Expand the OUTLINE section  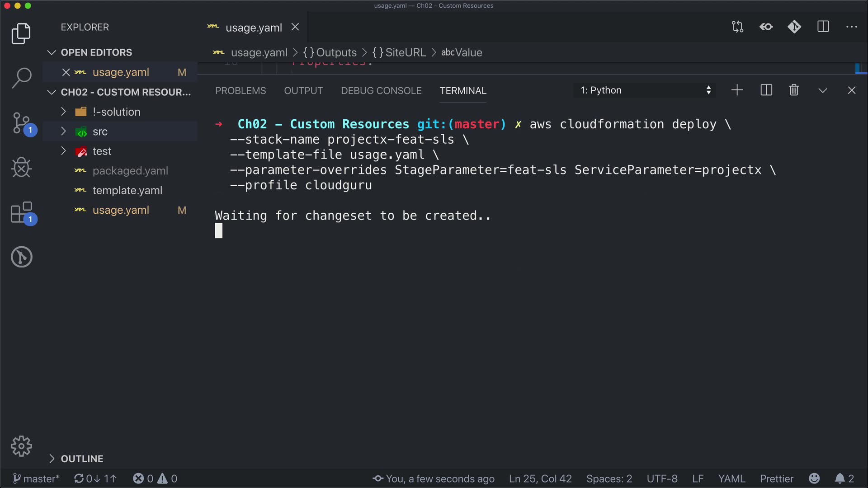pos(82,459)
